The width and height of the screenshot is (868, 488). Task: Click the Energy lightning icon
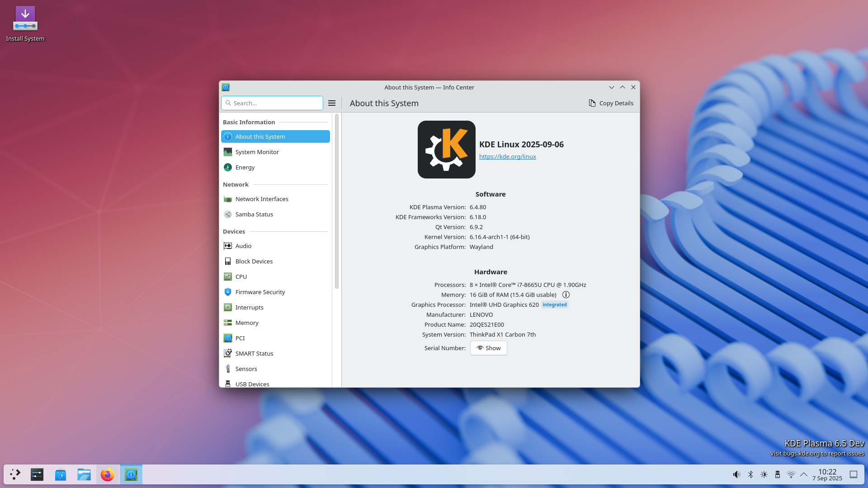pos(228,167)
